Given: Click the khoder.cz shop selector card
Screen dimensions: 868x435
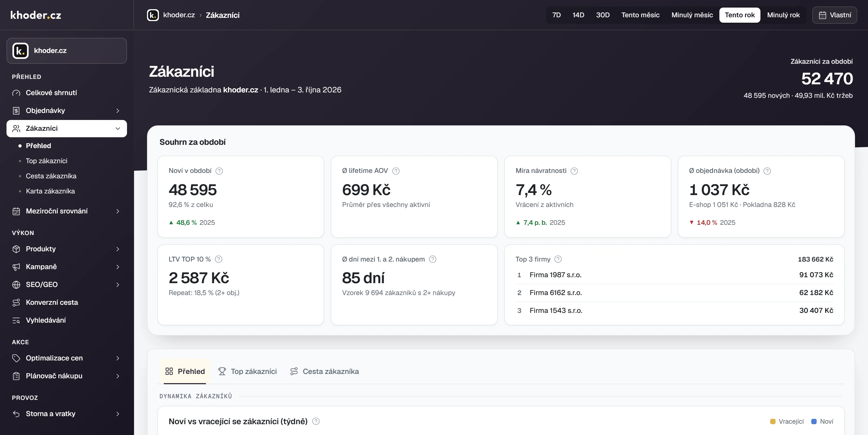Looking at the screenshot, I should (x=67, y=51).
